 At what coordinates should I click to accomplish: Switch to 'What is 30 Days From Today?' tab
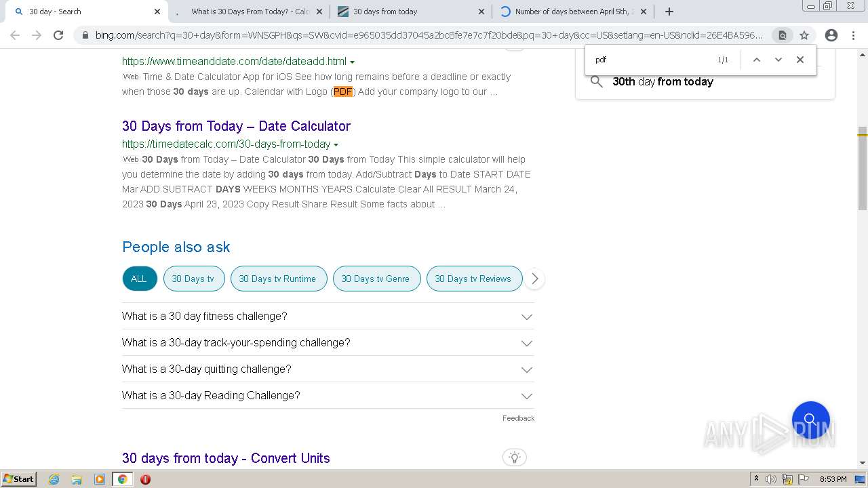coord(249,12)
